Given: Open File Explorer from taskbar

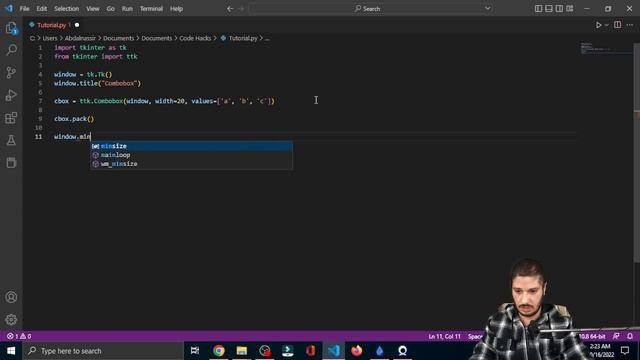Looking at the screenshot, I should [242, 351].
